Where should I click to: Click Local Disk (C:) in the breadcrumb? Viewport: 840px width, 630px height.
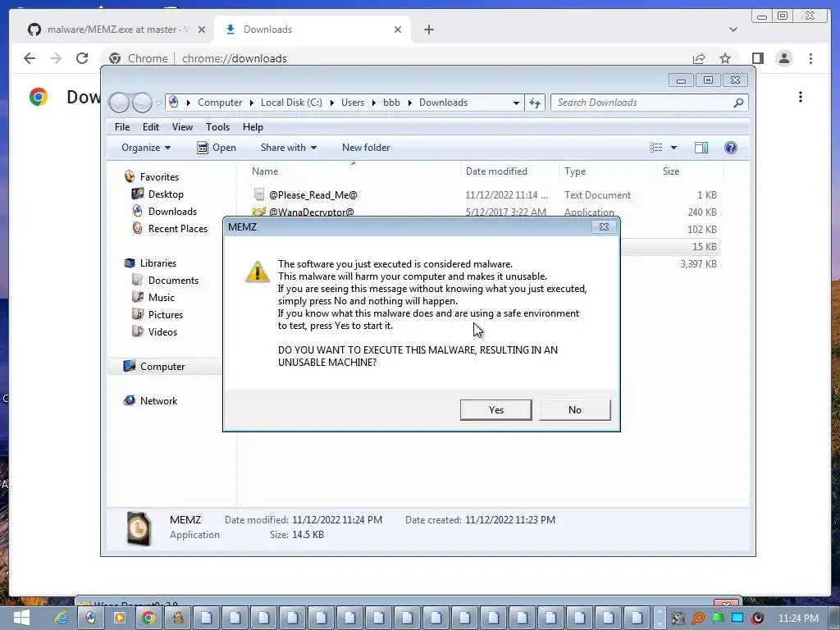click(x=291, y=103)
